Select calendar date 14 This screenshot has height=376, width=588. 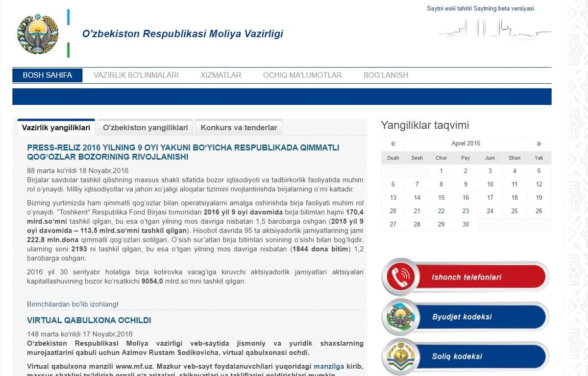tap(417, 197)
